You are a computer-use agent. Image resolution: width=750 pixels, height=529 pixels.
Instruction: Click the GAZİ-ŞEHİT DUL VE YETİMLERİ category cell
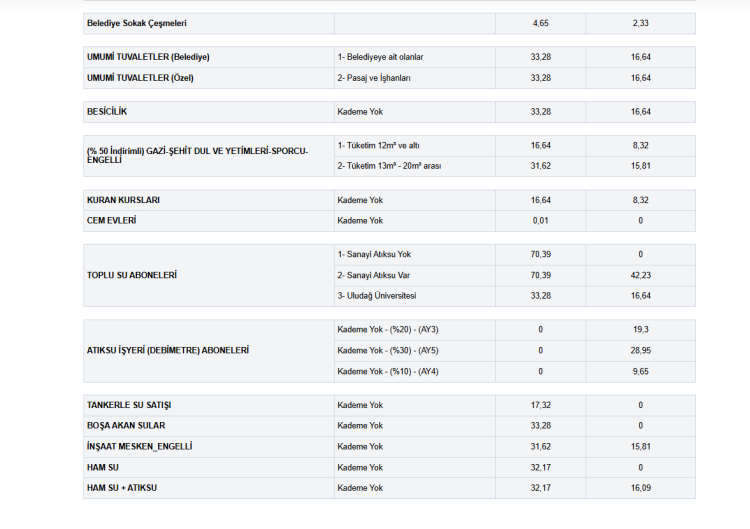coord(197,155)
